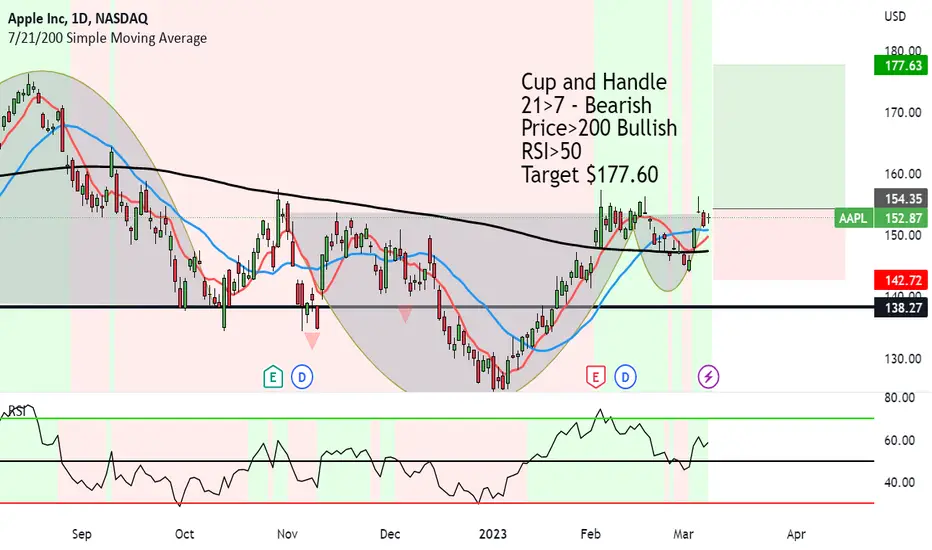Click the 152.87 current price label
The height and width of the screenshot is (550, 932).
pyautogui.click(x=900, y=218)
